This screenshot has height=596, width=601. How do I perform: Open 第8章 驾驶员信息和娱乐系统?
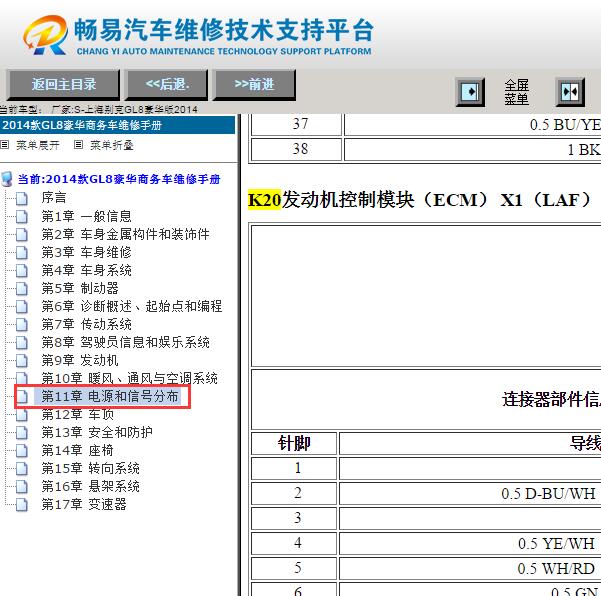tap(125, 342)
